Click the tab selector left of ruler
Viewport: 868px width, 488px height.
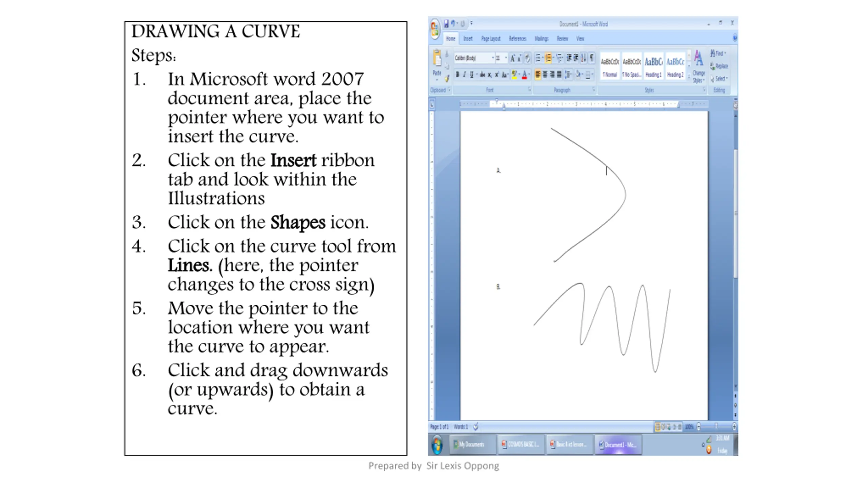[432, 105]
